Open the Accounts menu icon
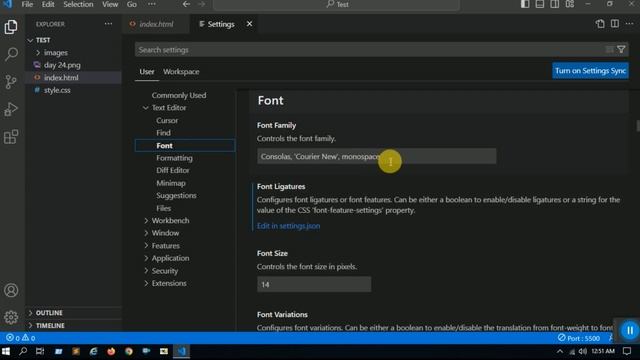640x360 pixels. pyautogui.click(x=11, y=290)
